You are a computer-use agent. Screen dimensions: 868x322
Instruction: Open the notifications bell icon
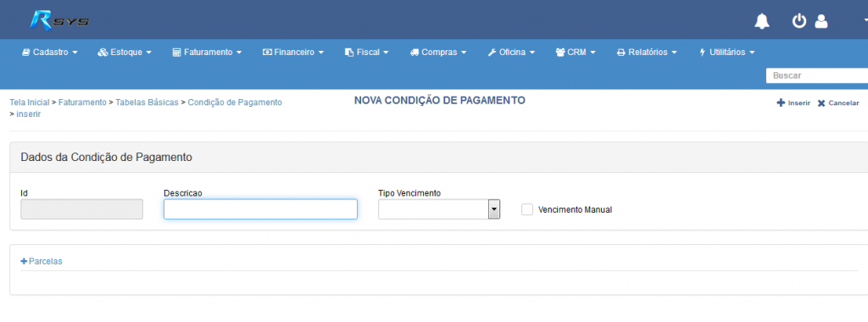coord(762,21)
